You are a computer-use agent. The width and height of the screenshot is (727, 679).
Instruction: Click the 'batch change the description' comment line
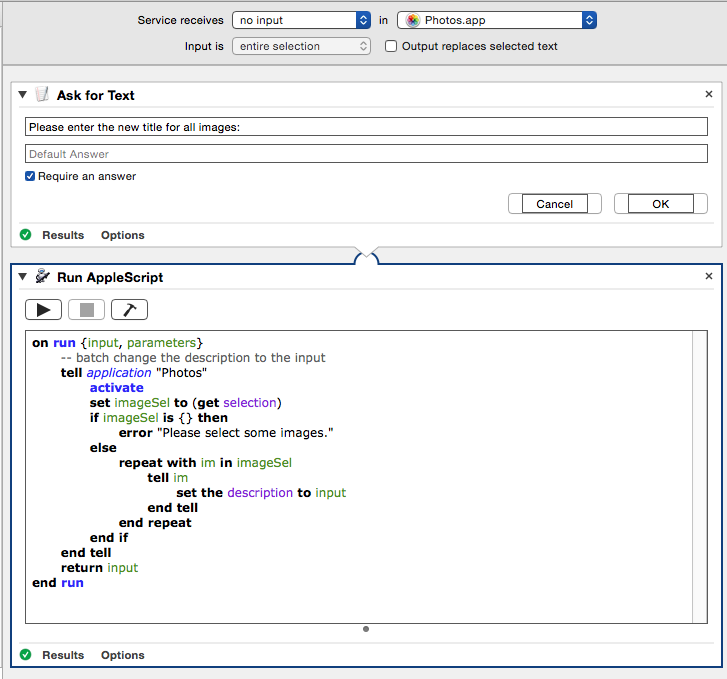[x=193, y=358]
